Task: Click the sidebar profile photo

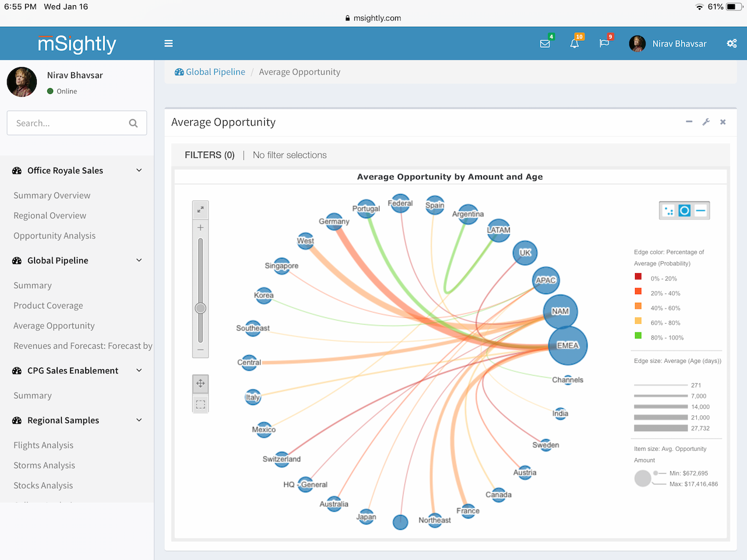Action: [22, 82]
